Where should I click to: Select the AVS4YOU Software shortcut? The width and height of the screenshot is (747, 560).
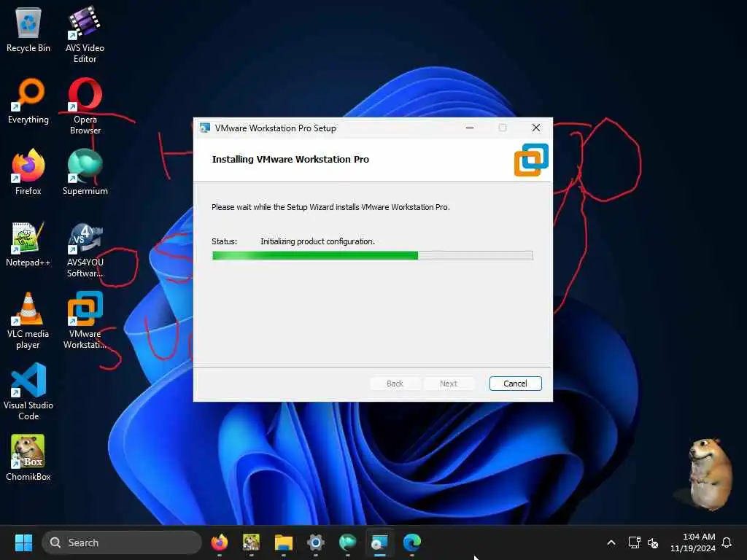coord(85,249)
